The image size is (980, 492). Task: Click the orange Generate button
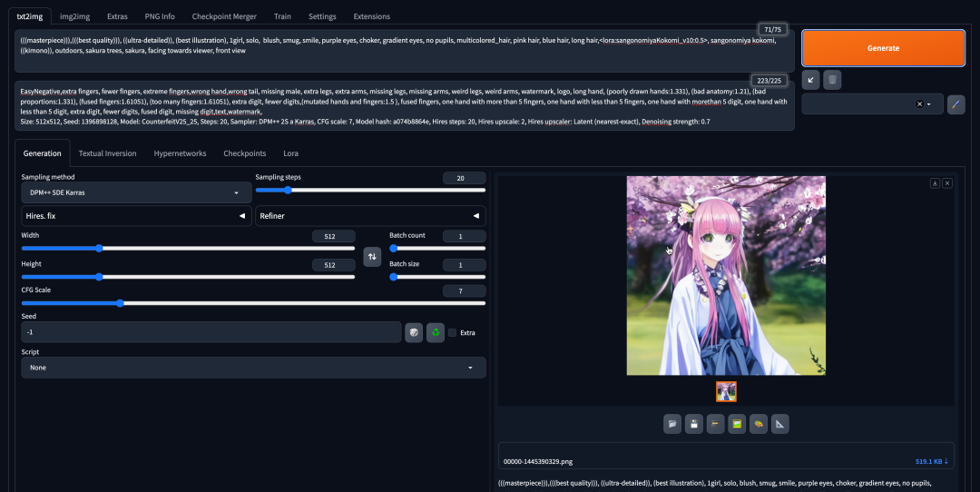click(x=883, y=48)
